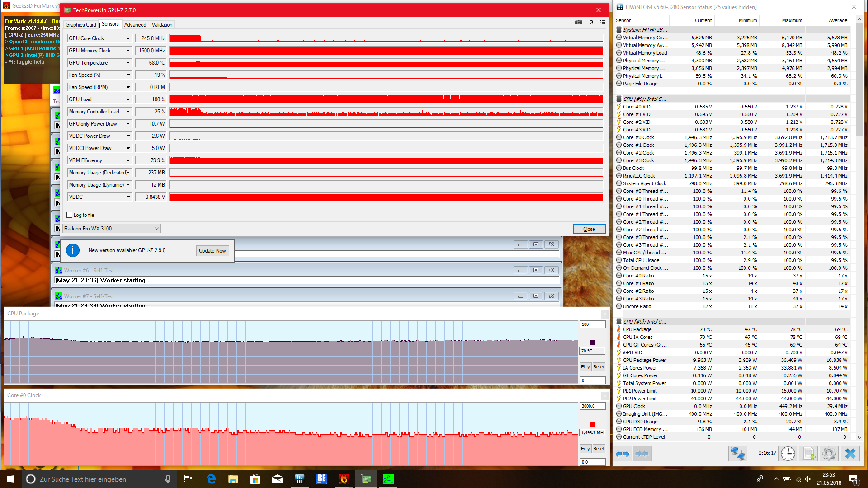The image size is (868, 488).
Task: Pick the CPU Package graph purple color swatch
Action: tap(593, 343)
